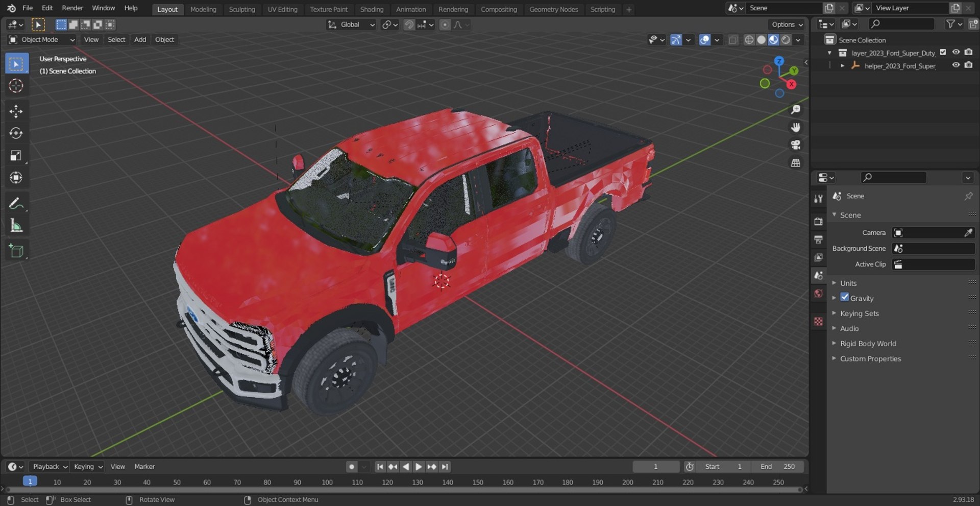Hide layer_2023_Ford_Super_Duty collection in viewport
This screenshot has height=506, width=980.
coord(956,53)
